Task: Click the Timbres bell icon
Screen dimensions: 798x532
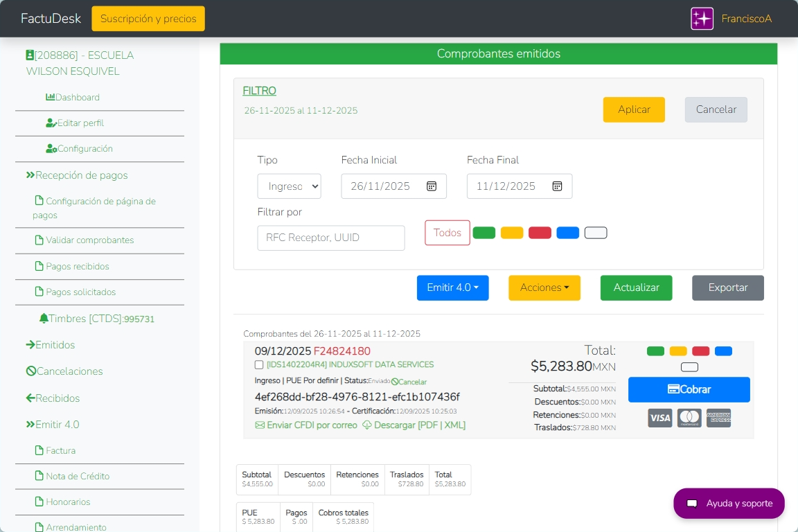Action: pos(44,319)
